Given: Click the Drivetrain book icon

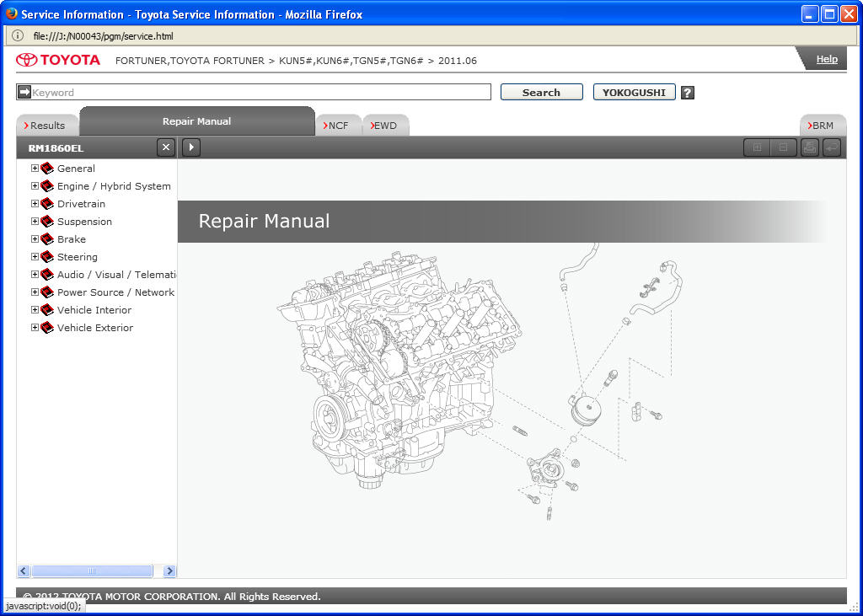Looking at the screenshot, I should (x=47, y=204).
